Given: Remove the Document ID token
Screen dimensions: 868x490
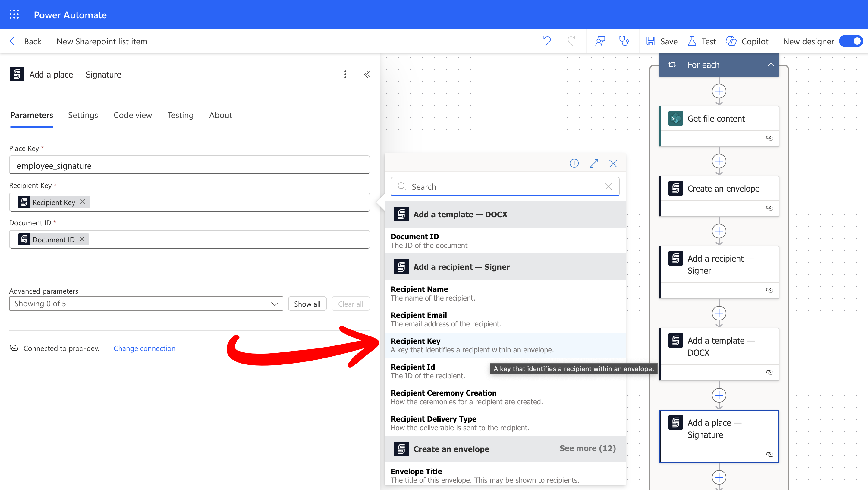Looking at the screenshot, I should click(82, 240).
